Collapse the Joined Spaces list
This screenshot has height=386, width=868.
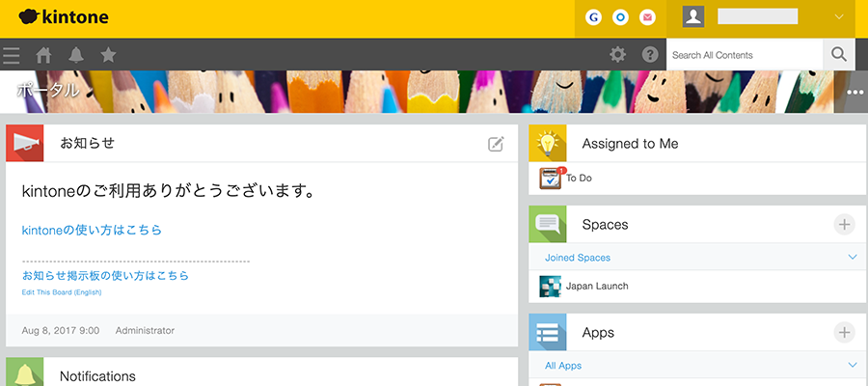click(852, 258)
